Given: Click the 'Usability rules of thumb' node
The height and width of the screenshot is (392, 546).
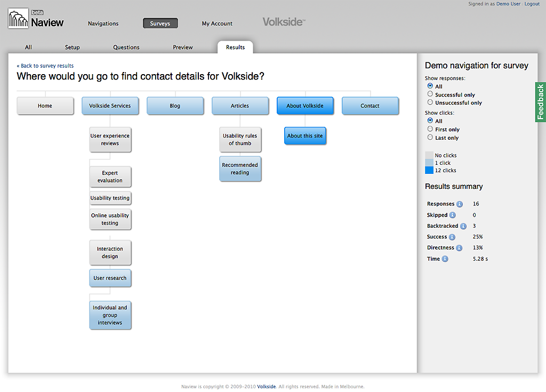Looking at the screenshot, I should 240,139.
